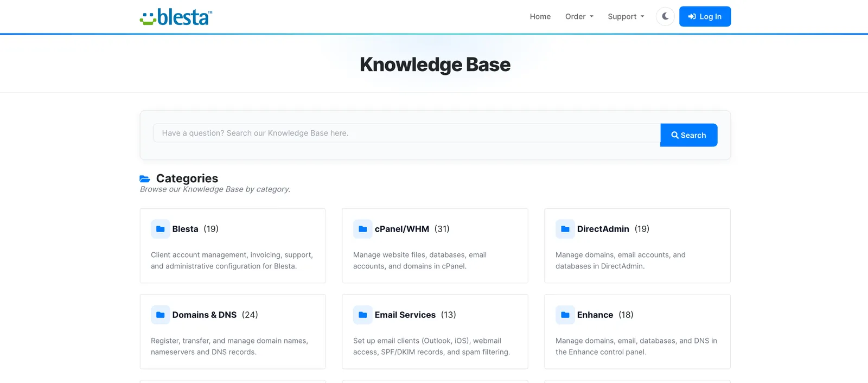This screenshot has height=383, width=868.
Task: Open the Domains & DNS (24) category
Action: click(215, 315)
